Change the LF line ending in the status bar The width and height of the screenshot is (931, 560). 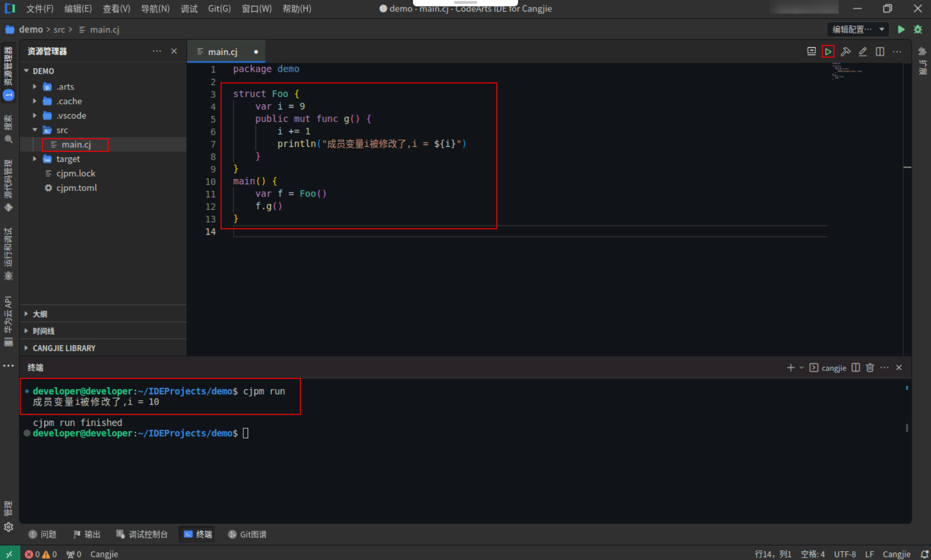[x=869, y=554]
